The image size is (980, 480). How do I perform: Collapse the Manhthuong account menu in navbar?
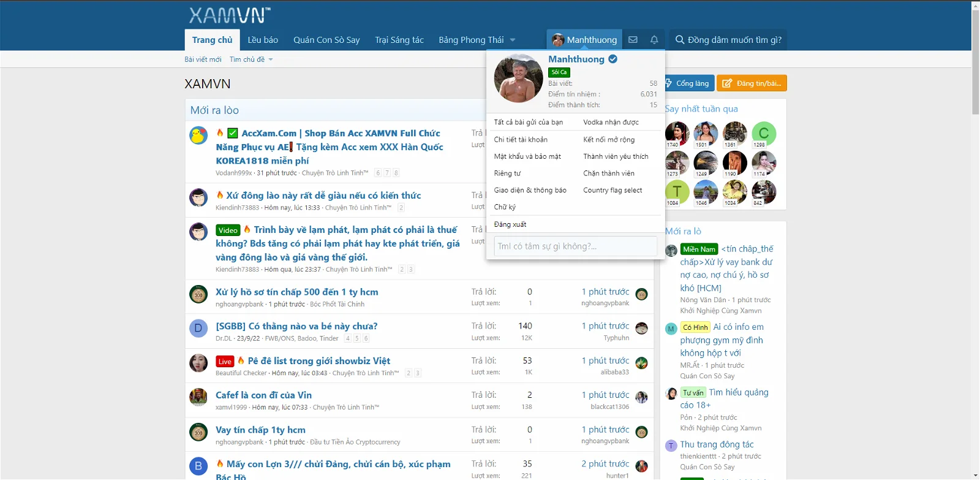[x=584, y=40]
